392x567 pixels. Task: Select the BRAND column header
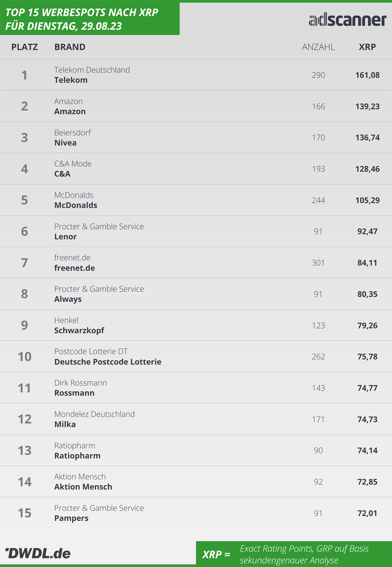(70, 47)
